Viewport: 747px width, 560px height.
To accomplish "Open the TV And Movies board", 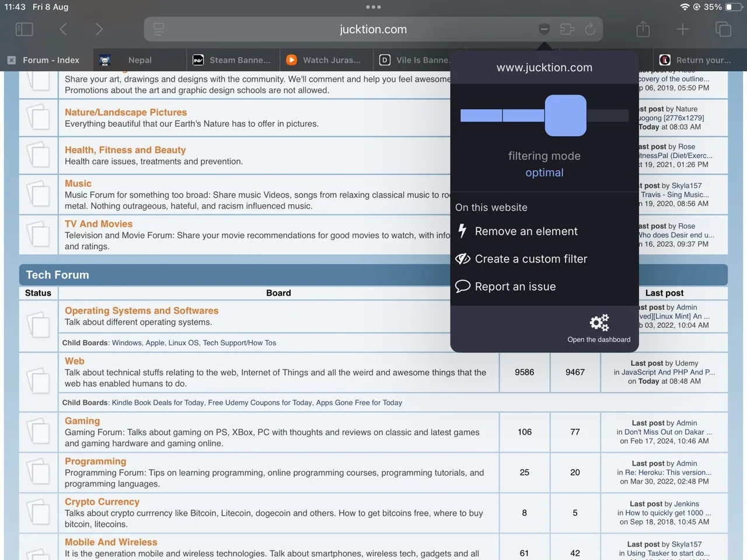I will pyautogui.click(x=99, y=223).
